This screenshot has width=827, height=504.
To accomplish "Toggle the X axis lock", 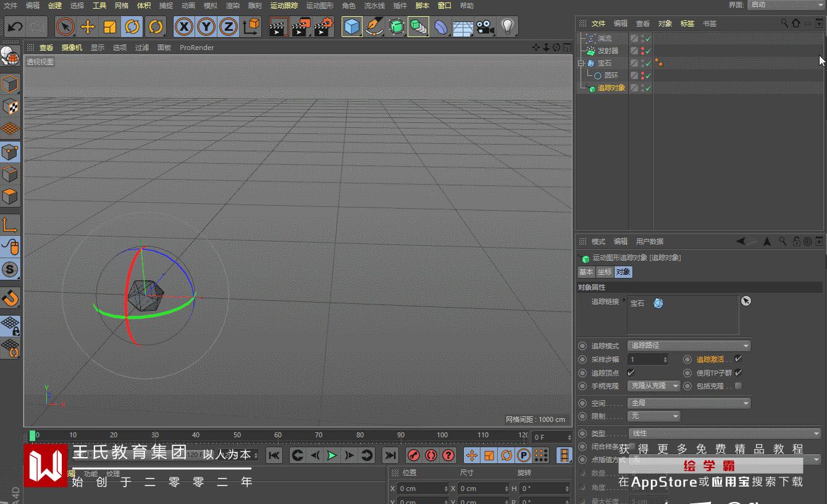I will click(x=183, y=27).
